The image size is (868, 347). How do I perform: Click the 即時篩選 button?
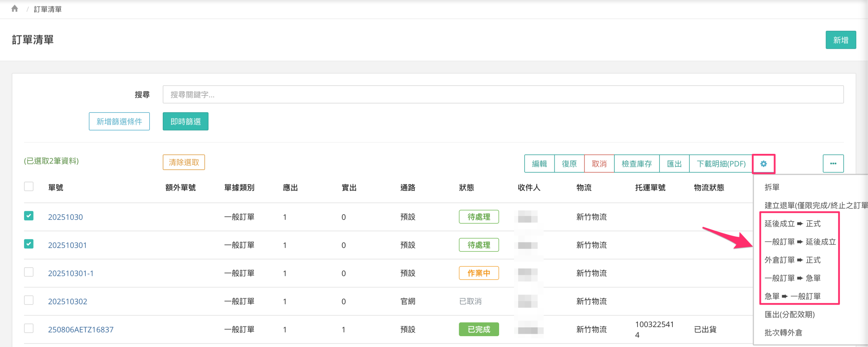coord(185,122)
